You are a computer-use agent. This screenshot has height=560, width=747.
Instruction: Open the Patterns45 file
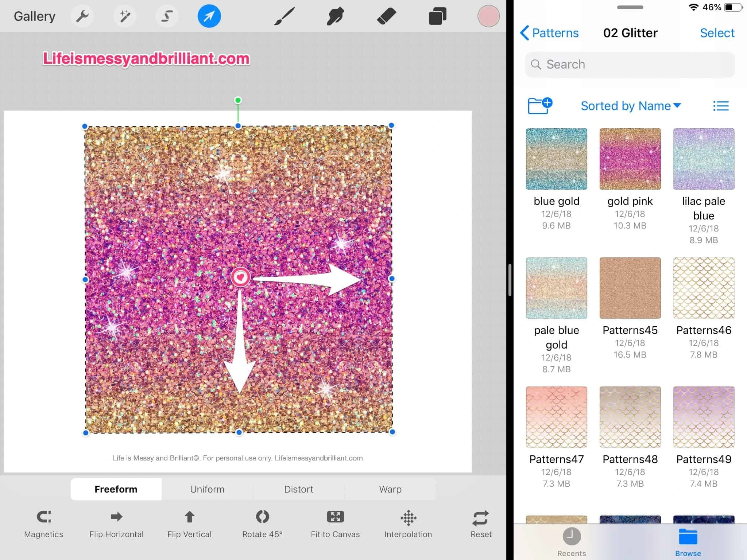(630, 288)
